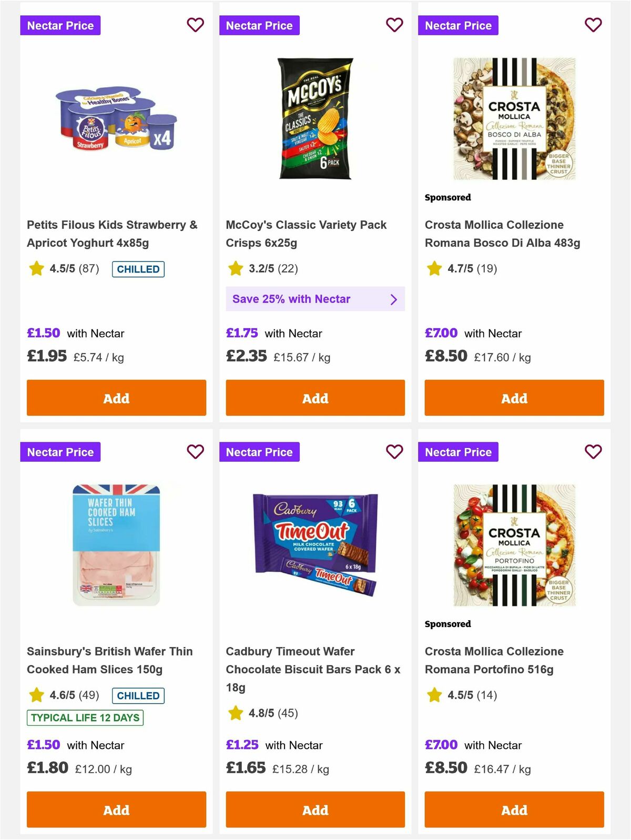This screenshot has height=840, width=631.
Task: Click the Crosta Mollica Portofino product thumbnail
Action: coord(513,544)
